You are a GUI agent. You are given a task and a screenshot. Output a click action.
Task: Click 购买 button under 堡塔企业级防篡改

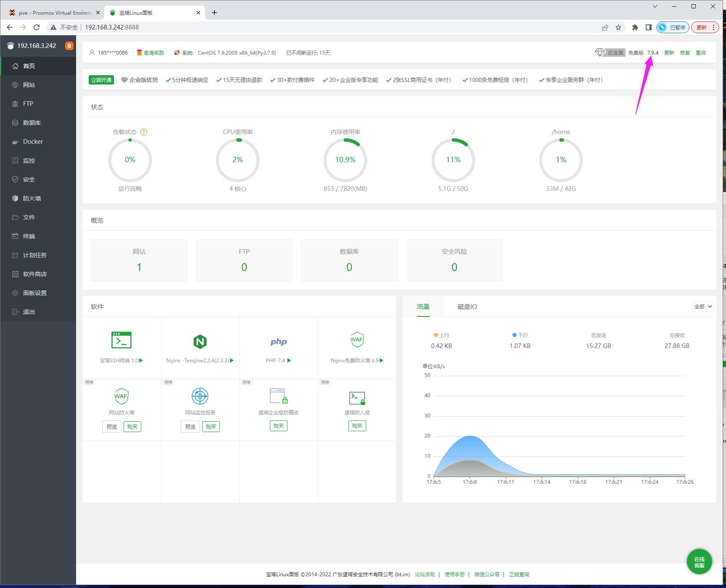[279, 426]
